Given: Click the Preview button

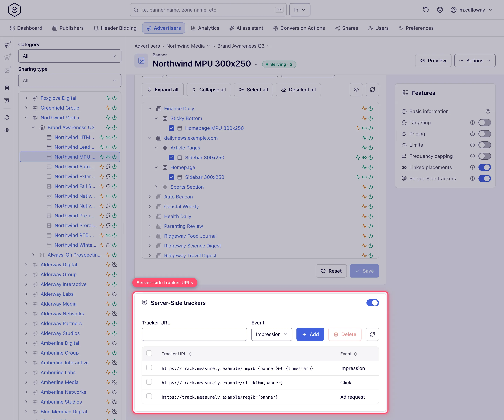Looking at the screenshot, I should click(x=433, y=61).
